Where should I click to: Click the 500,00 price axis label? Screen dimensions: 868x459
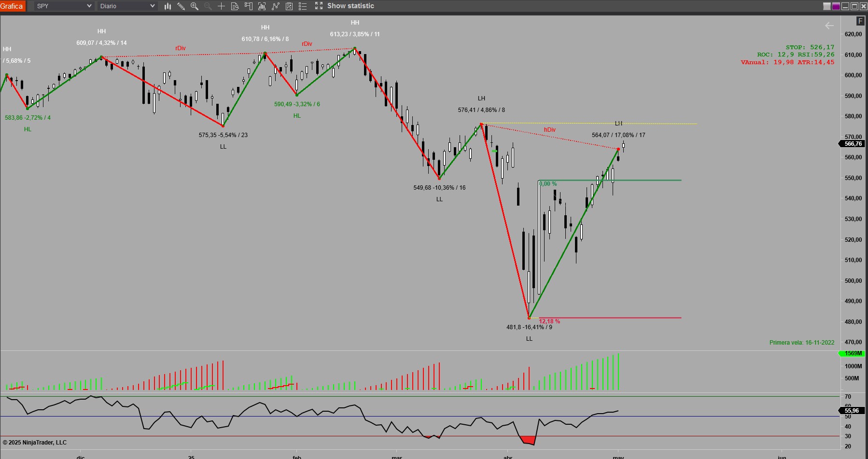[853, 281]
